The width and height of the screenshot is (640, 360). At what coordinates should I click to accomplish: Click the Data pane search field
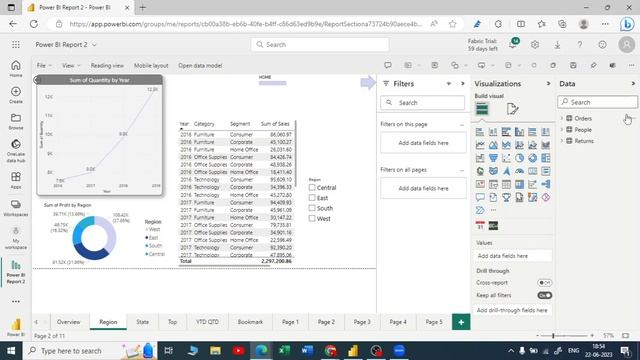[x=597, y=102]
